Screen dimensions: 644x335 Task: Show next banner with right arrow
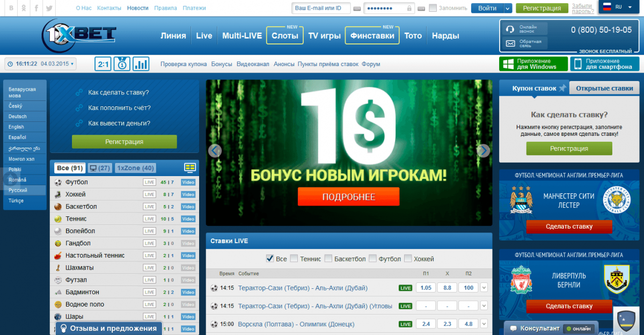click(483, 150)
